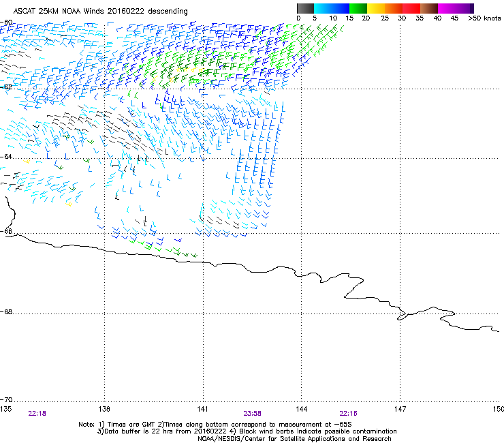Viewport: 504px width, 443px height.
Task: Click the '-70' latitude label
Action: (6, 400)
